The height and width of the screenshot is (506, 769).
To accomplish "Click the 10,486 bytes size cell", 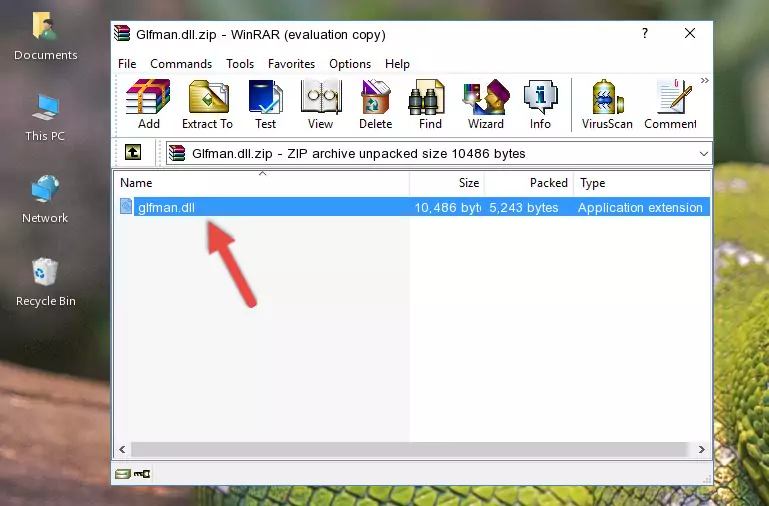I will pos(447,207).
